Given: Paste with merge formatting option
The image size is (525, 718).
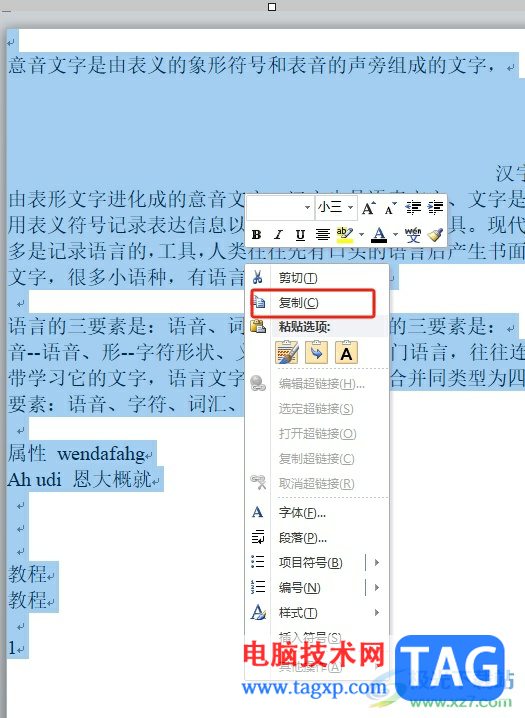Looking at the screenshot, I should pos(317,353).
